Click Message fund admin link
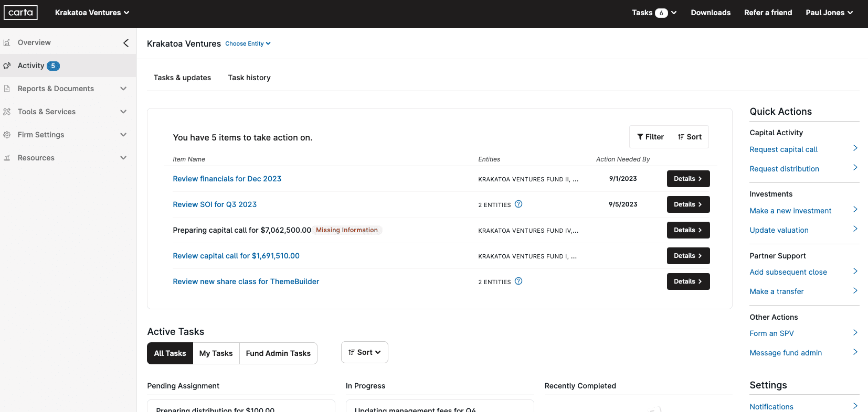Viewport: 868px width, 412px height. coord(786,353)
